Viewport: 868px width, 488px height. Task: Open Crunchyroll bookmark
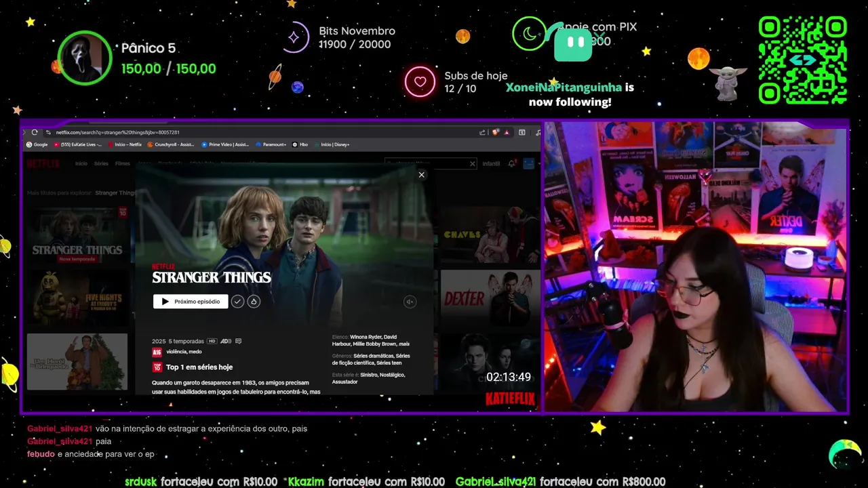[x=170, y=144]
